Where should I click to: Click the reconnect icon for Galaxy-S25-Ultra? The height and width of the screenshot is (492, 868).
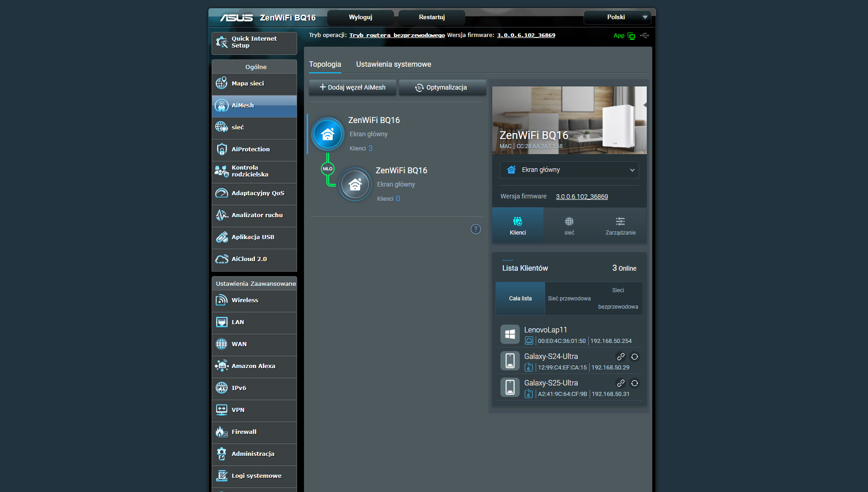pyautogui.click(x=634, y=383)
